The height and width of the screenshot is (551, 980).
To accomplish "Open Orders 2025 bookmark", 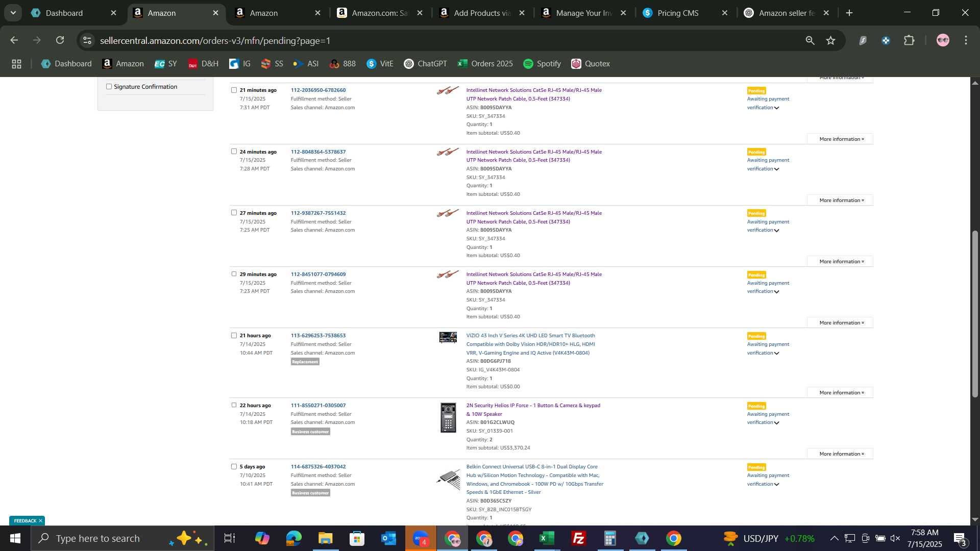I will [x=485, y=64].
